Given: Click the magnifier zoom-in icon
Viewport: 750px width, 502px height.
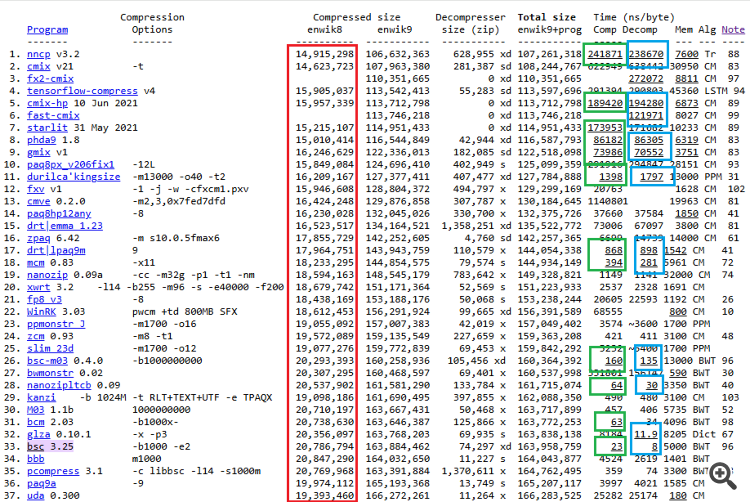Looking at the screenshot, I should tap(722, 476).
